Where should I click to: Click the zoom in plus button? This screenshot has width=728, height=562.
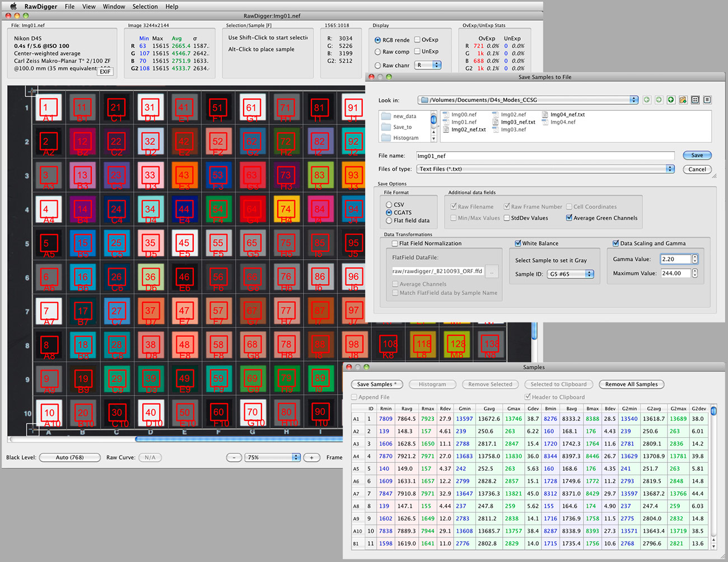pos(311,457)
